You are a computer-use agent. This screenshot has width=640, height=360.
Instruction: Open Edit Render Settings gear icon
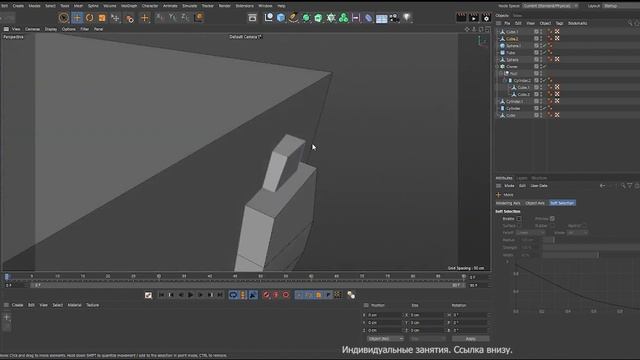click(486, 18)
